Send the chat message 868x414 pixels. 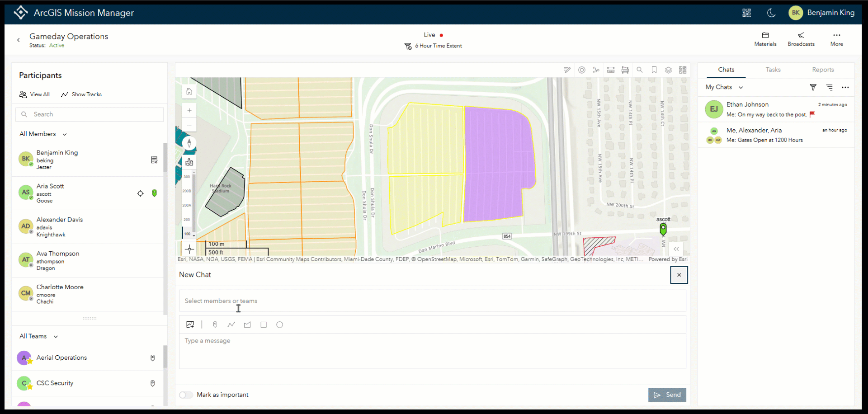(667, 395)
